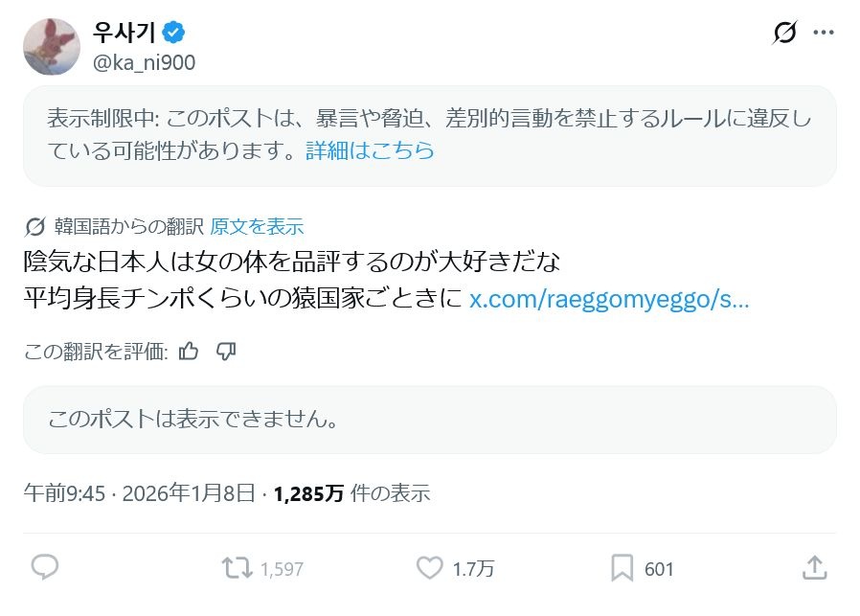Click the このポストは表示できません box

click(x=430, y=420)
